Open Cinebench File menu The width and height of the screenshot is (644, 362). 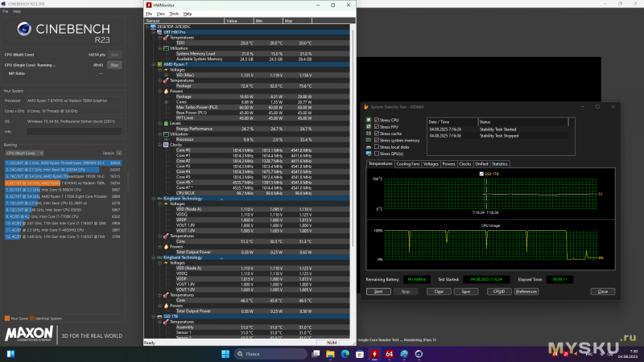pyautogui.click(x=6, y=11)
